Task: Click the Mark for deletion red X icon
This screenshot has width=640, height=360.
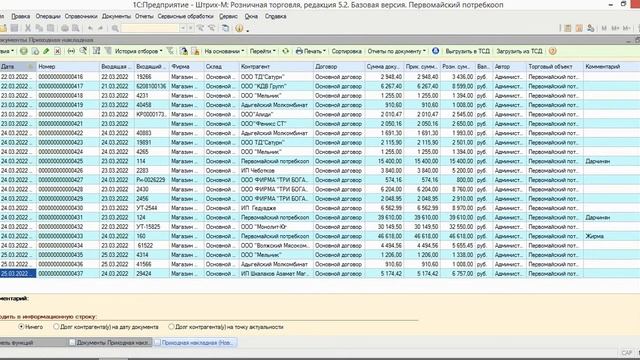Action: point(58,51)
